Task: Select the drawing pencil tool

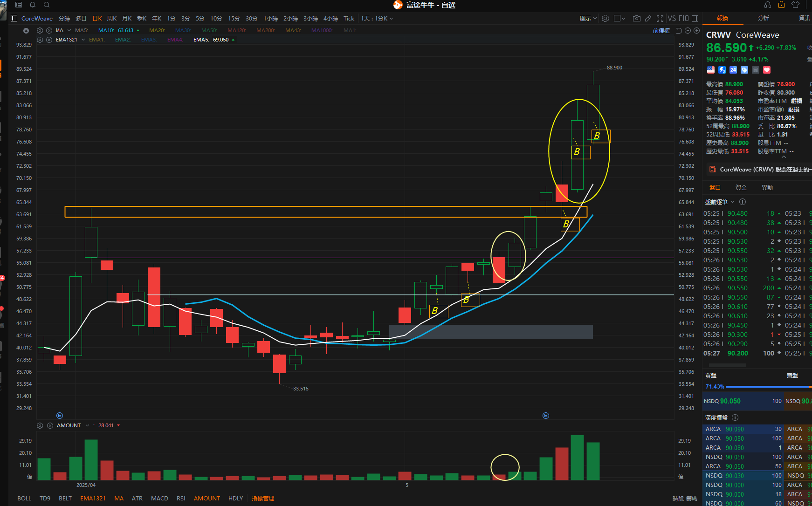Action: click(x=648, y=19)
